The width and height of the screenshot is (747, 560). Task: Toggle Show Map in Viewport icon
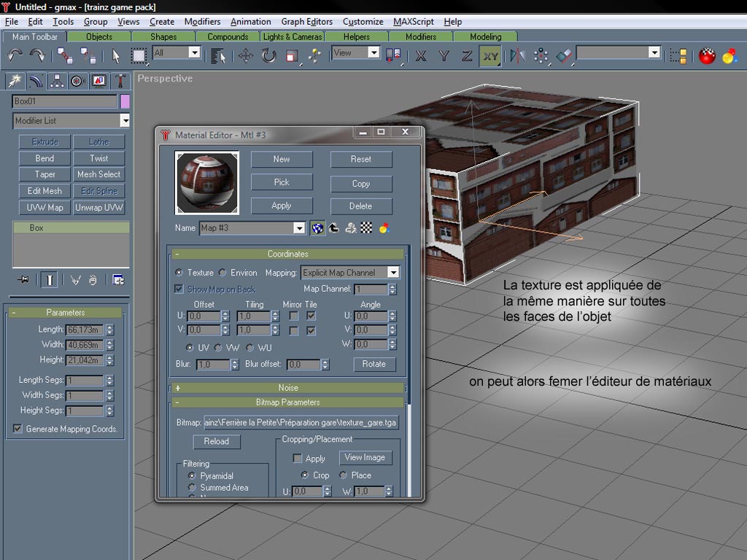pos(317,228)
